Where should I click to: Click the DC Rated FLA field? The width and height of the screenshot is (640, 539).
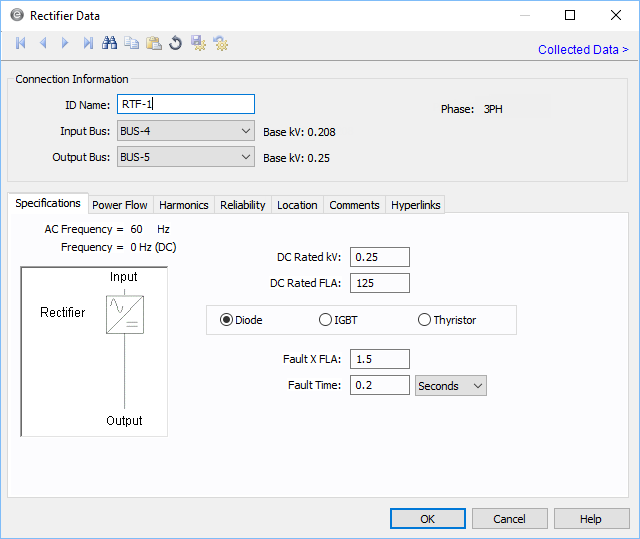tap(380, 283)
